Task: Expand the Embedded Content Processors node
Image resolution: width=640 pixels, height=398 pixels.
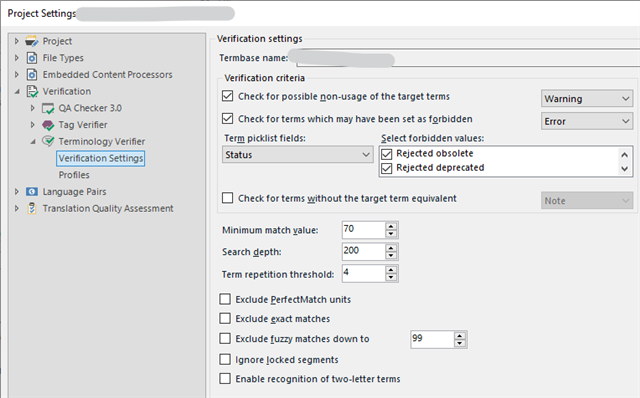Action: point(17,75)
